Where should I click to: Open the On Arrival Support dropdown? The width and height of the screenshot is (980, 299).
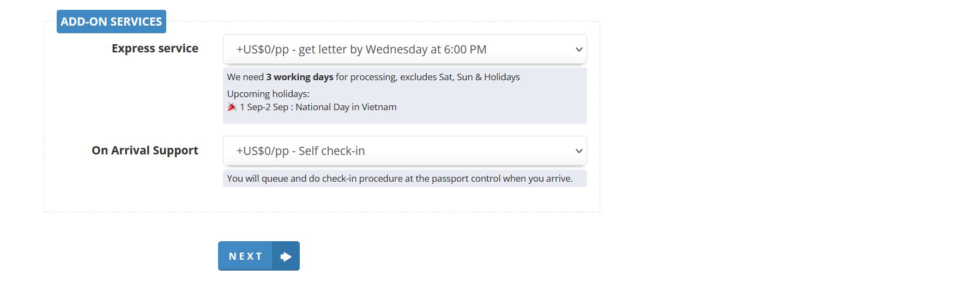point(404,151)
